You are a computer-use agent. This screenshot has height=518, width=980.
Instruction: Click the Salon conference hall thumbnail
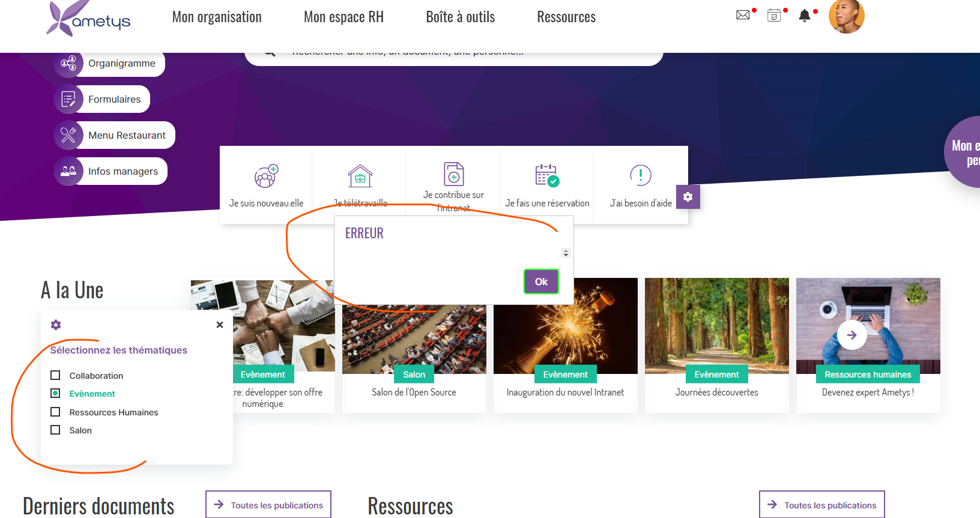[x=414, y=339]
